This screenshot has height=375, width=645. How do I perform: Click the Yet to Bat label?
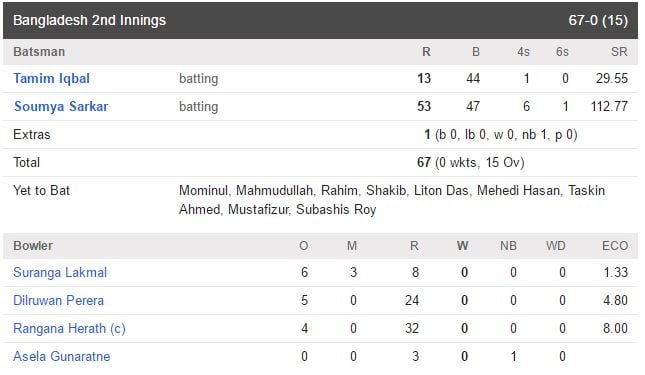coord(42,190)
